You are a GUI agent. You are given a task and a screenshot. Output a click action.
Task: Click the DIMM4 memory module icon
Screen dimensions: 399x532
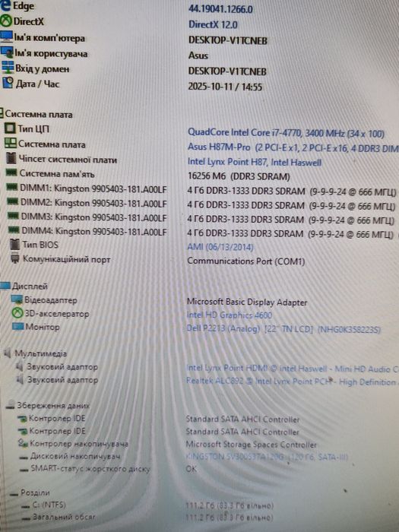click(x=14, y=230)
